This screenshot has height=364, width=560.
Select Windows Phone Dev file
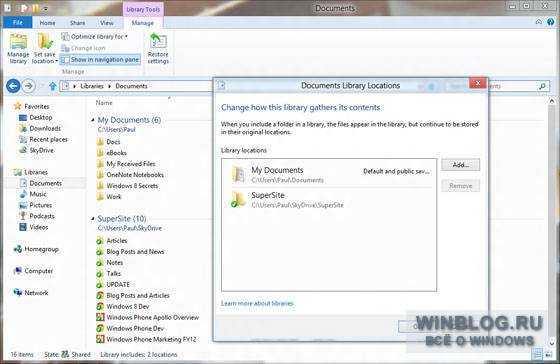pos(131,329)
